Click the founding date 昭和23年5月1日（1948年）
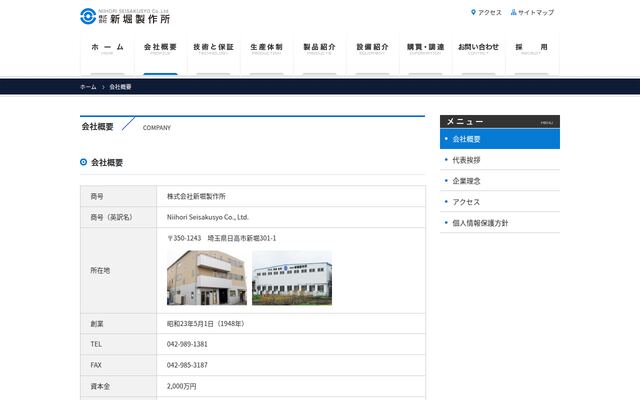The width and height of the screenshot is (640, 400). pyautogui.click(x=207, y=324)
